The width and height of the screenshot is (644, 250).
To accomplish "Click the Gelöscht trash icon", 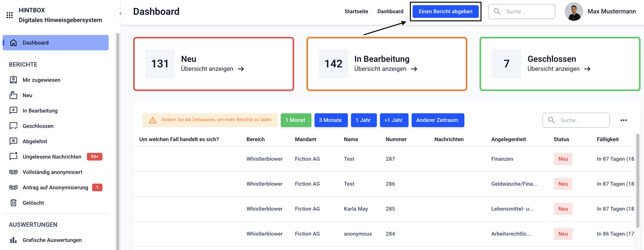I will [13, 203].
